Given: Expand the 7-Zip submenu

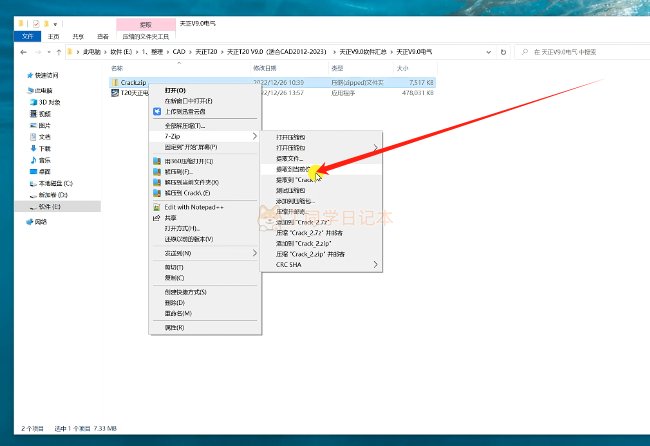Looking at the screenshot, I should (205, 136).
